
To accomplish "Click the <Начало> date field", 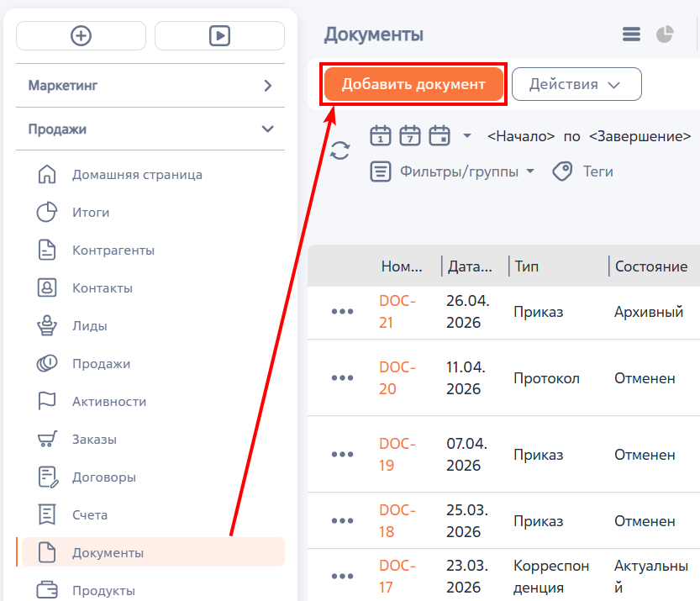I will pyautogui.click(x=521, y=136).
